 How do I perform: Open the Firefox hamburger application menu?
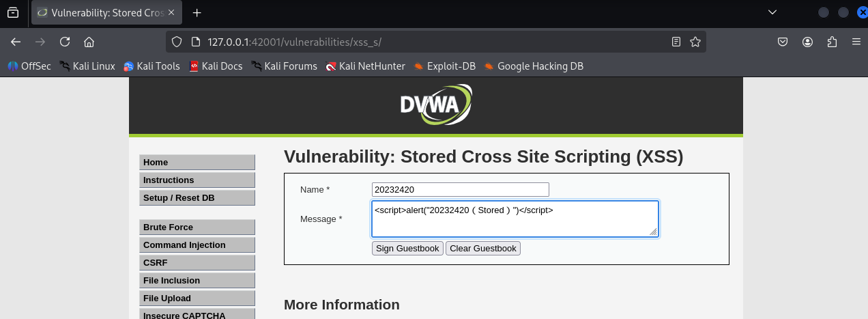pos(856,42)
